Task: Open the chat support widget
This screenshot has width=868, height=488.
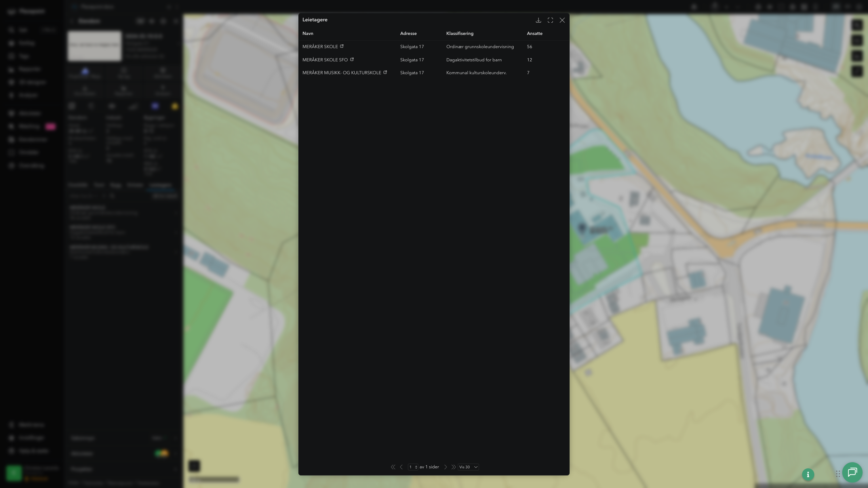Action: click(x=852, y=472)
